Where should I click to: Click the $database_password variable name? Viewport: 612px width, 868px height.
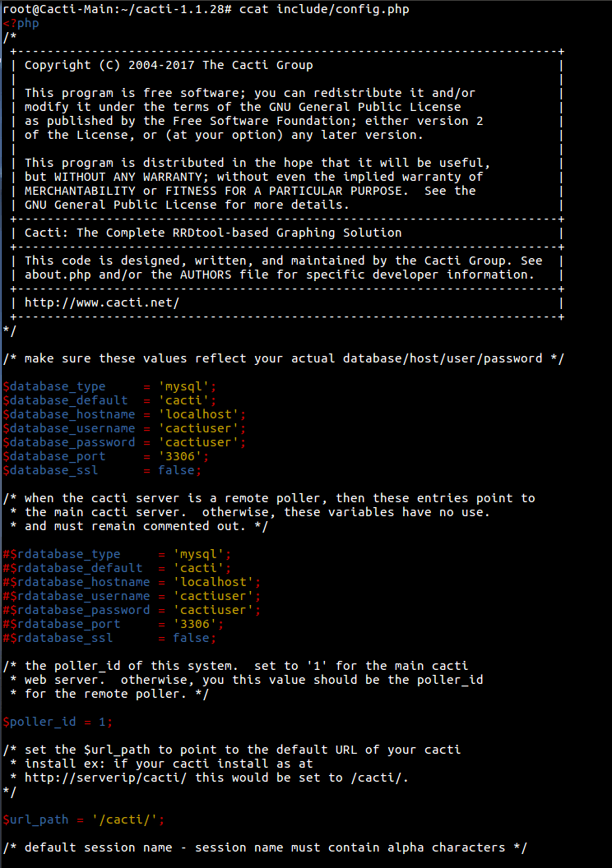coord(69,442)
